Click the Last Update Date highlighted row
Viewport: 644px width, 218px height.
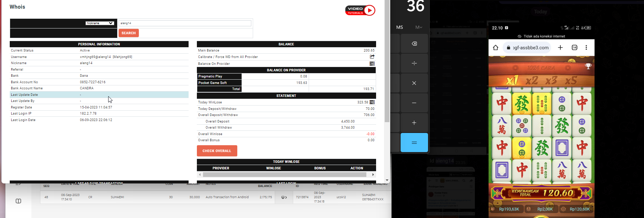pyautogui.click(x=99, y=95)
